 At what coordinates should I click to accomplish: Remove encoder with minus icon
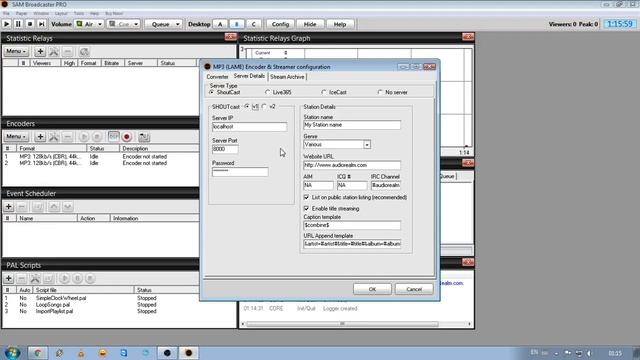pos(68,136)
